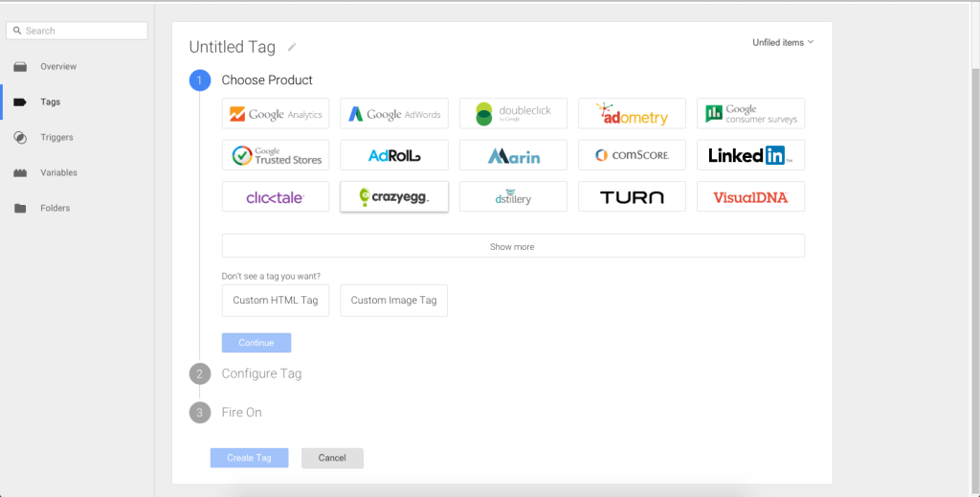Open the Folders section

[55, 208]
